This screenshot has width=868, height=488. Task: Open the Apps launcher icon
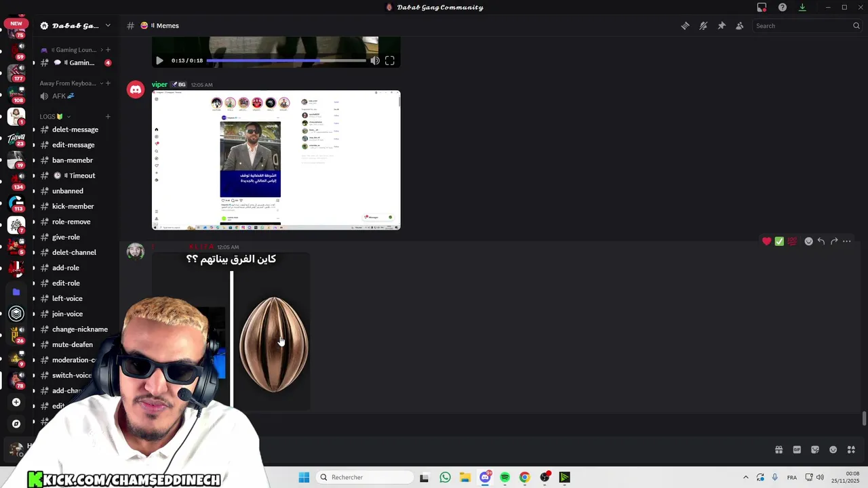pos(851,449)
